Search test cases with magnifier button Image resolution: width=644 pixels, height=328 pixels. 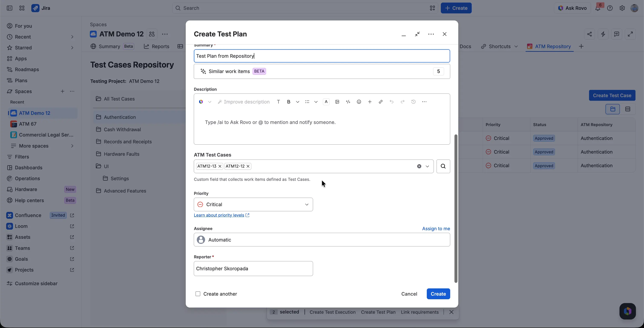point(443,166)
